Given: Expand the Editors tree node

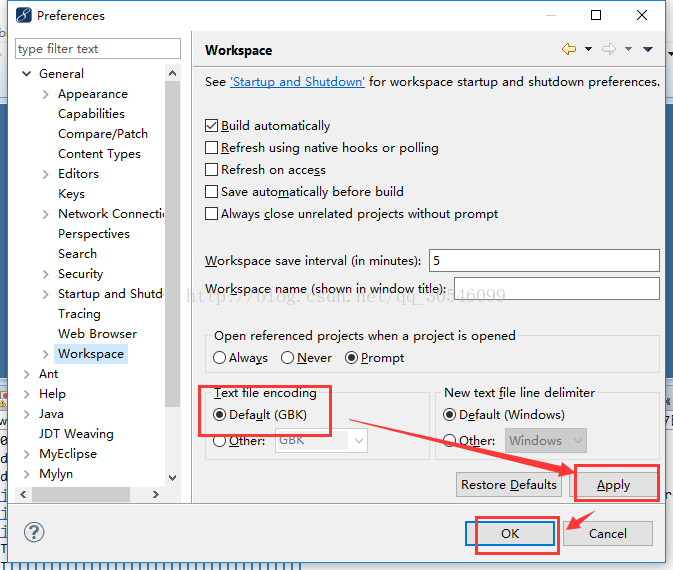Looking at the screenshot, I should click(x=46, y=174).
